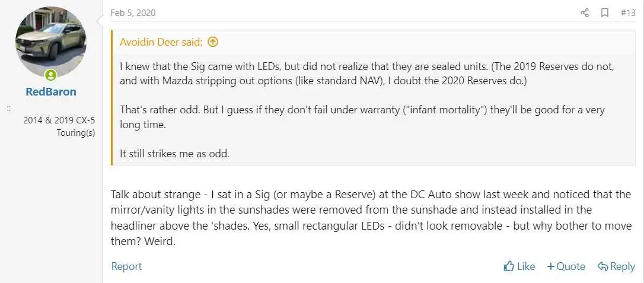Click the plus icon next to Quote
Image resolution: width=644 pixels, height=283 pixels.
click(551, 266)
